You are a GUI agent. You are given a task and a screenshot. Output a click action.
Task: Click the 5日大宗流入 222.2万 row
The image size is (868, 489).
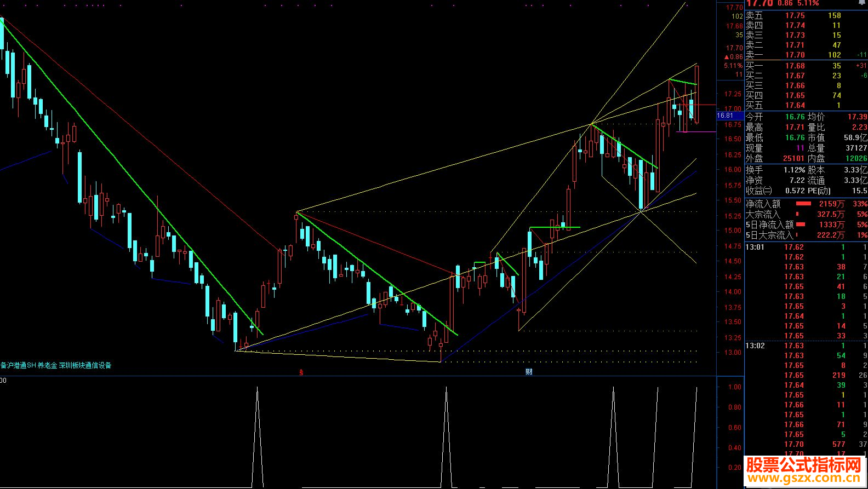[x=806, y=235]
